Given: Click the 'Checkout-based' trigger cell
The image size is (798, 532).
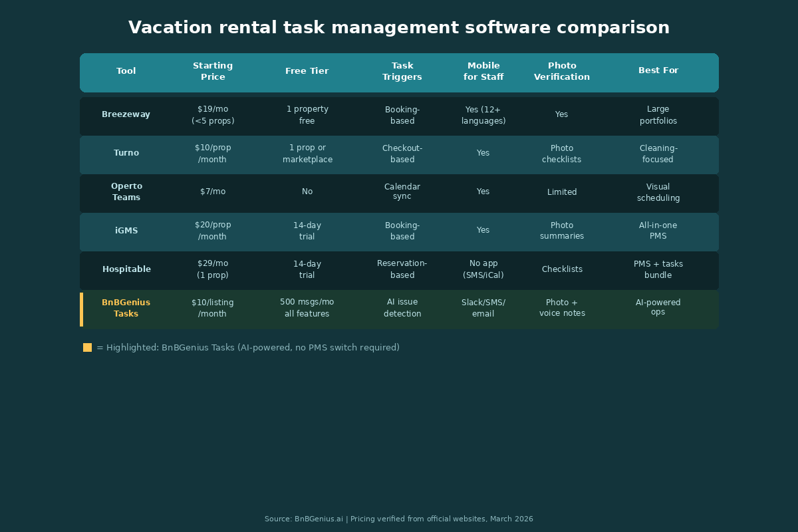Looking at the screenshot, I should tap(402, 154).
